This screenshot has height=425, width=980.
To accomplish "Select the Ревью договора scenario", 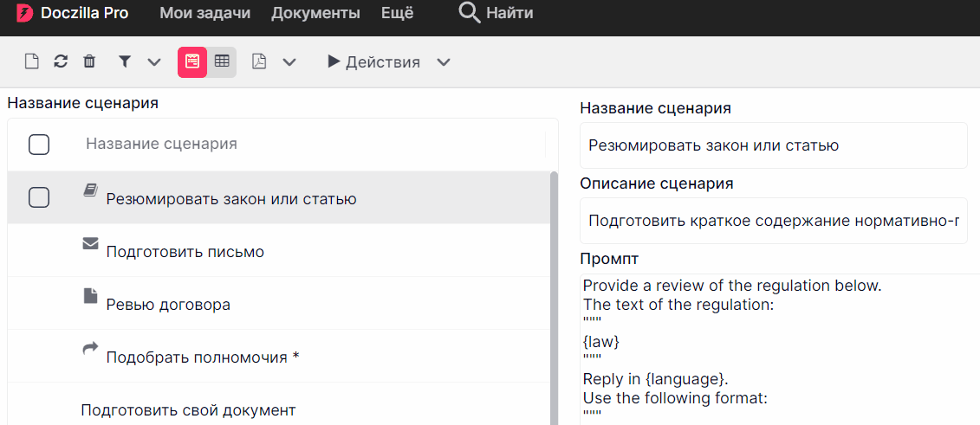I will 279,303.
